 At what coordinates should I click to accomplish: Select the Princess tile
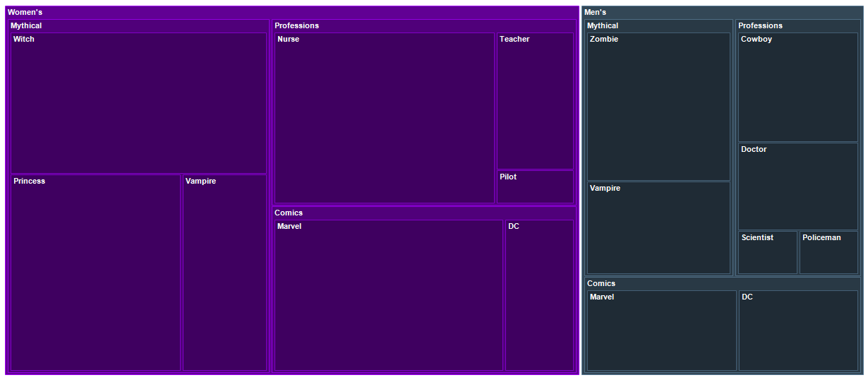click(x=96, y=273)
